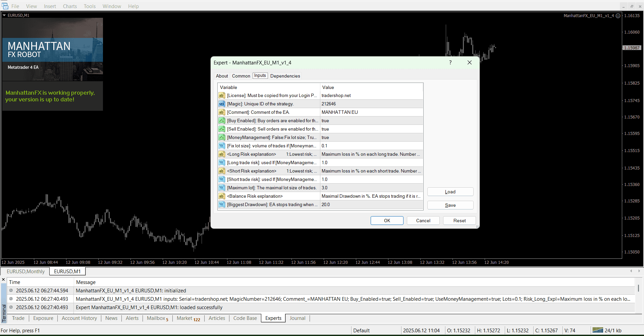Select the Buy Enabled true value

coord(372,121)
